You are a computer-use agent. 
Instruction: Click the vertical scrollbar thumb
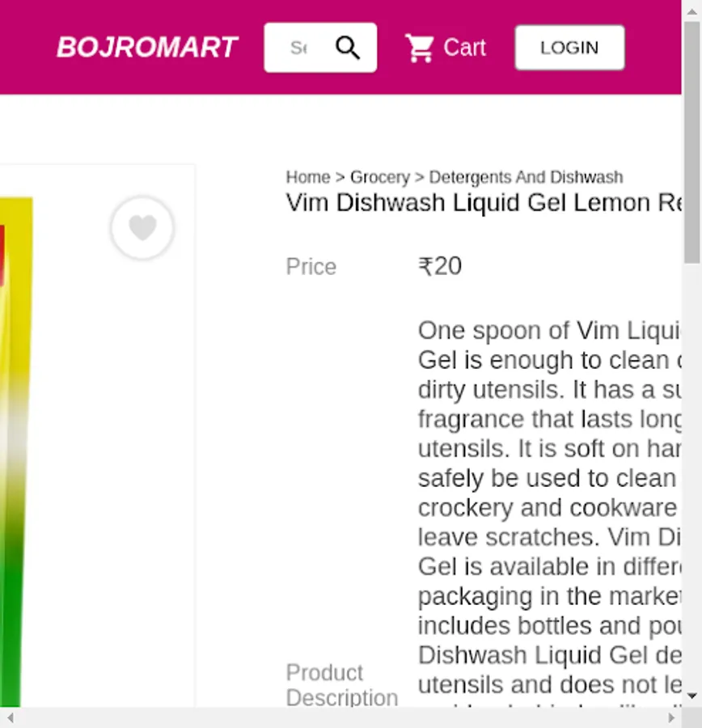691,142
